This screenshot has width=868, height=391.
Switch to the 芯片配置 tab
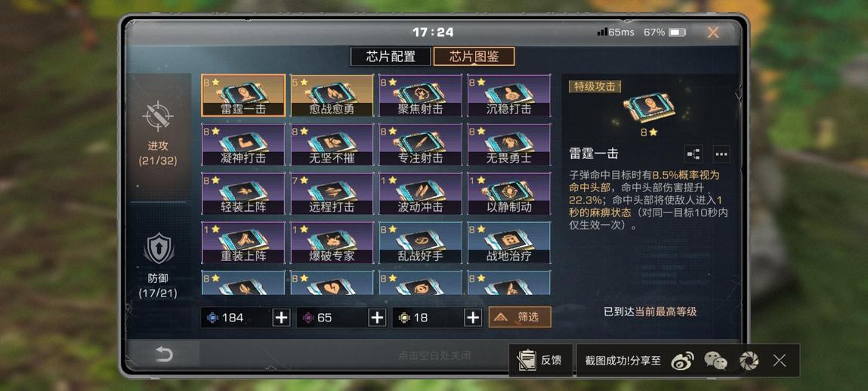click(391, 57)
